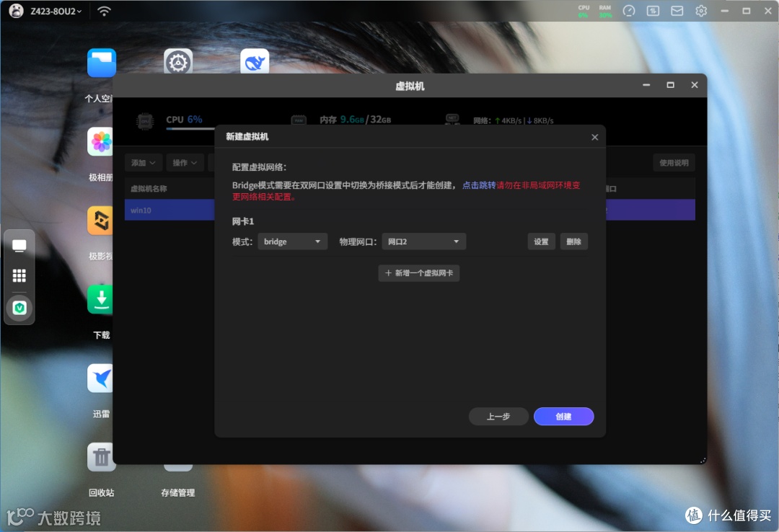Viewport: 779px width, 532px height.
Task: Expand the 添加 dropdown menu
Action: coord(142,162)
